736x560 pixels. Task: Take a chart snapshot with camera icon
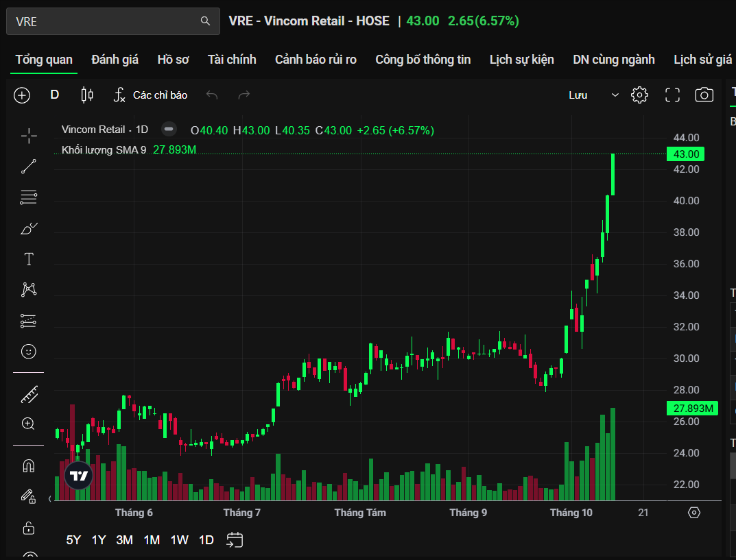(704, 95)
